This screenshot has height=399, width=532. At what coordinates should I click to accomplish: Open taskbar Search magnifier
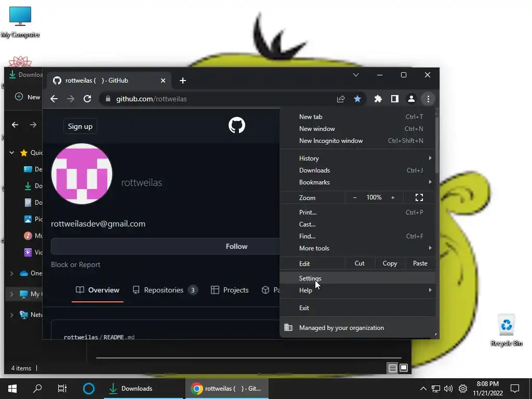37,389
